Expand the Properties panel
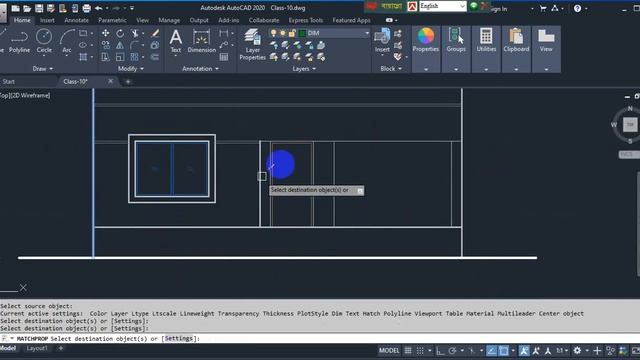Image resolution: width=640 pixels, height=360 pixels. coord(426,69)
